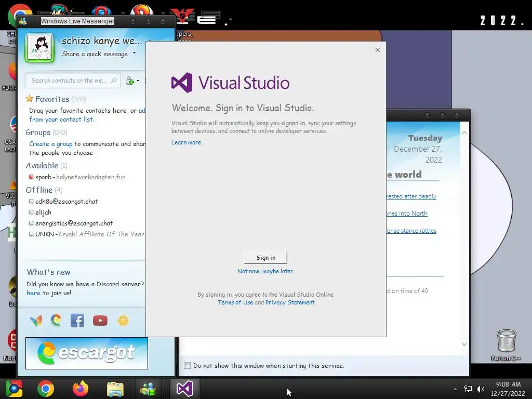This screenshot has width=532, height=399.
Task: Click the Sign in button in Visual Studio
Action: (x=265, y=258)
